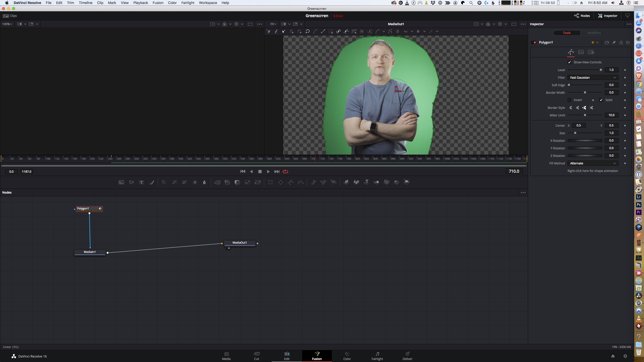Open the Filter dropdown showing Fast Gaussian

coord(593,77)
